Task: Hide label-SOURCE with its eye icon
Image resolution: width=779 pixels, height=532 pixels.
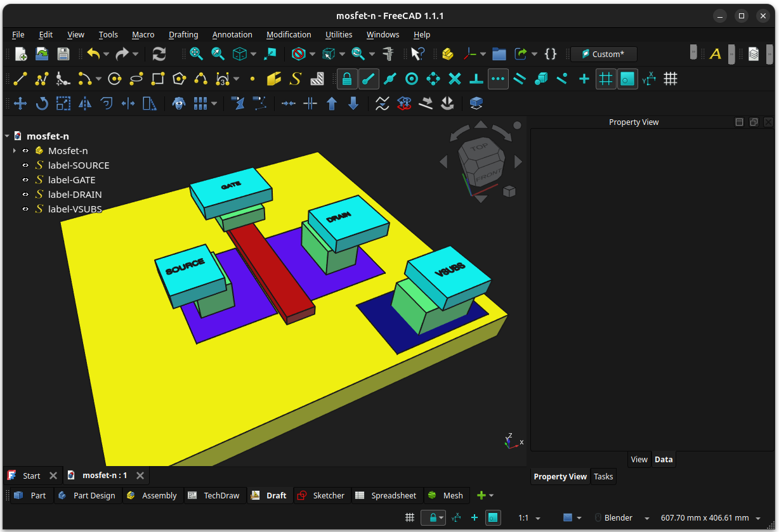Action: pos(26,165)
